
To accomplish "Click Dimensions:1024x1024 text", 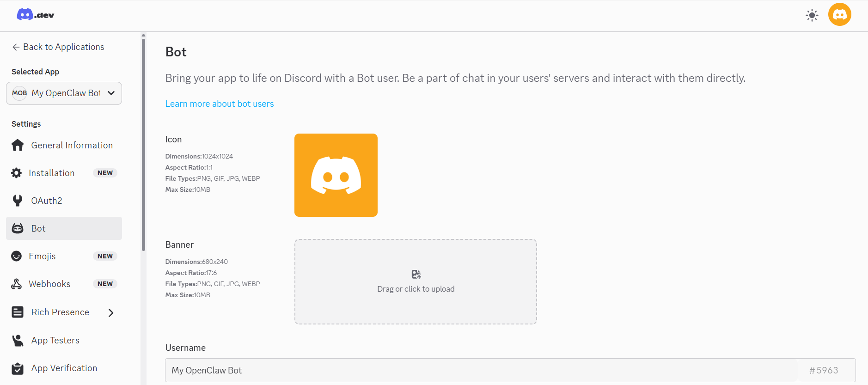I will 199,156.
